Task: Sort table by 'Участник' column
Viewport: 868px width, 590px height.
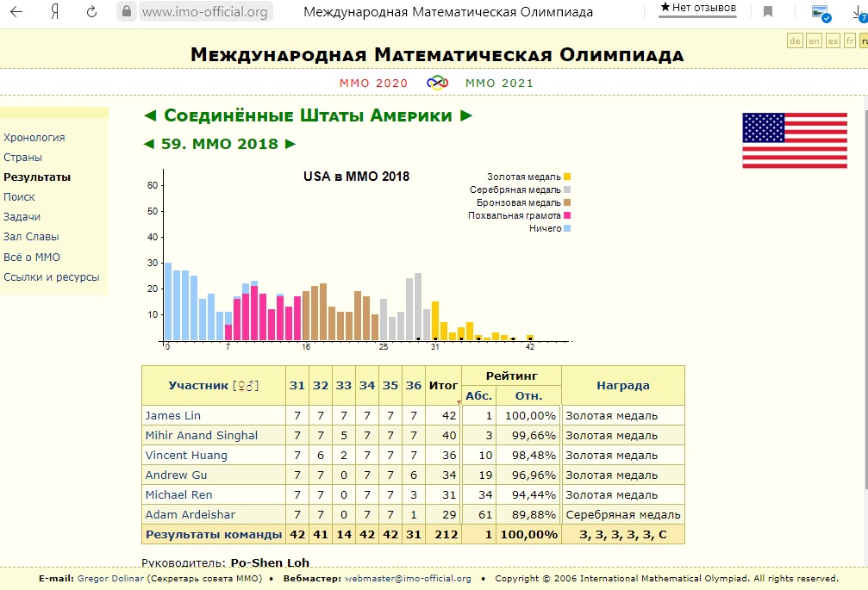Action: pos(198,385)
